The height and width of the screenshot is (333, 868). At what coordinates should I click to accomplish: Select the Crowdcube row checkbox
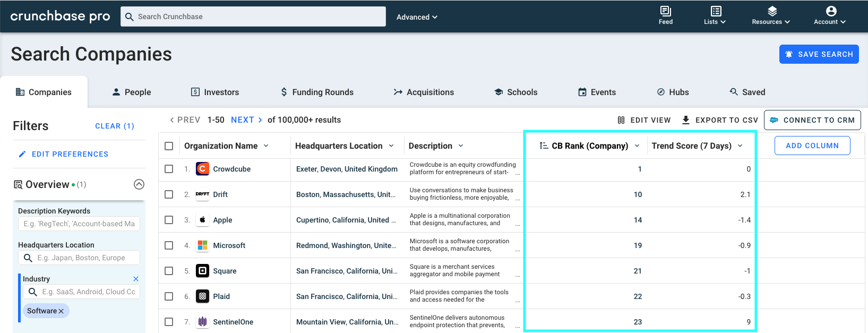(169, 169)
